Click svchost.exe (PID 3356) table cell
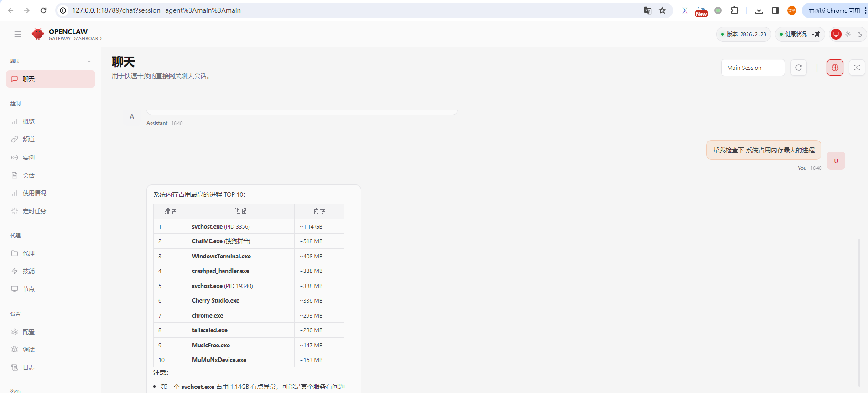 point(240,226)
